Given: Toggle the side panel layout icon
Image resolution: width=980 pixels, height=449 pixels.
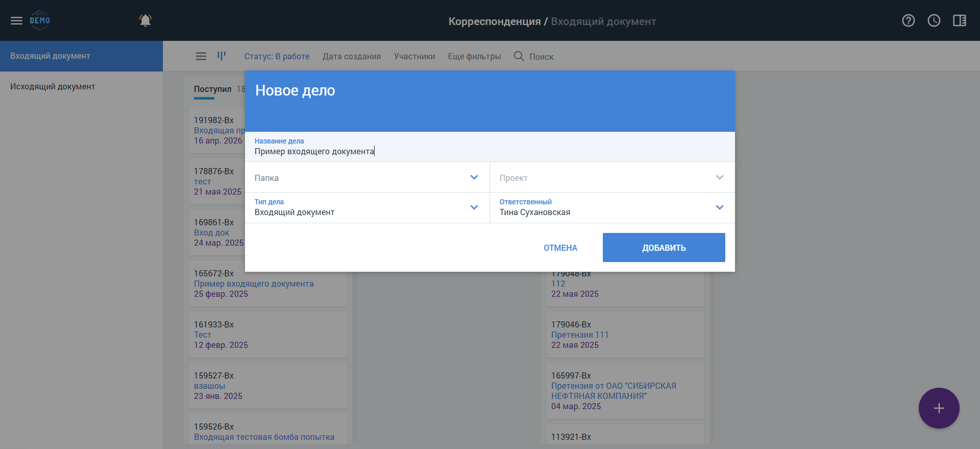Looking at the screenshot, I should click(960, 20).
